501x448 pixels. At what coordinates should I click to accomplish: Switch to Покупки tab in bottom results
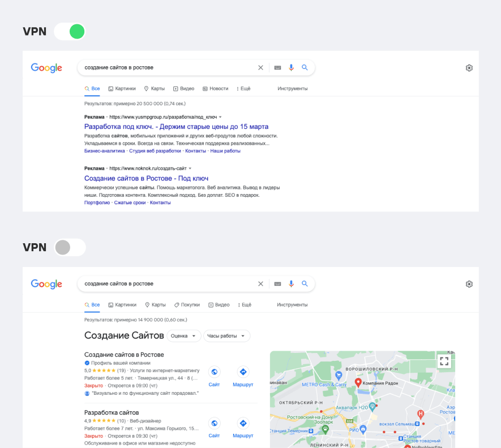[187, 305]
